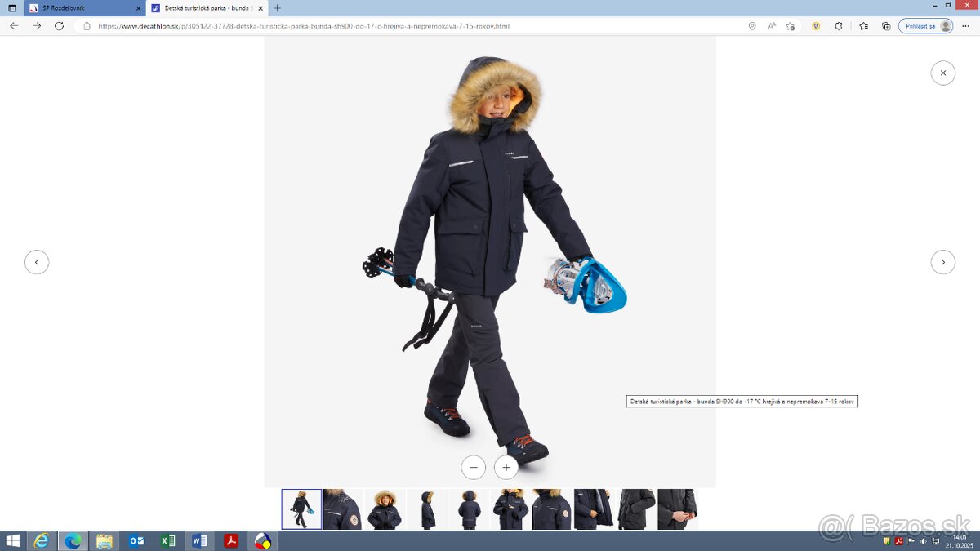Go to the previous product image arrow
The image size is (980, 551).
37,262
